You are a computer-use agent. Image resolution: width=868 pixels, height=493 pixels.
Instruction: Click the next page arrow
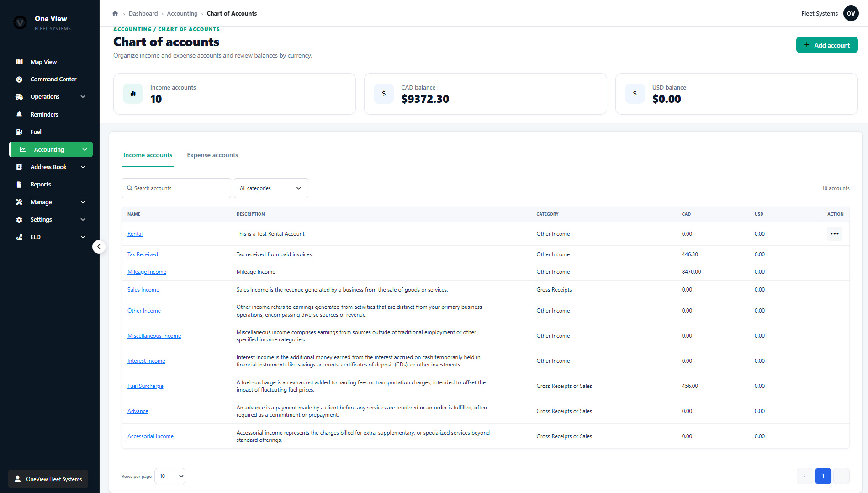(842, 476)
